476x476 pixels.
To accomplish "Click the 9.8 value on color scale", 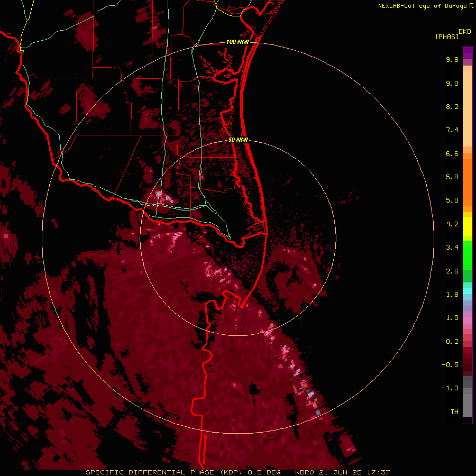I will [x=452, y=59].
